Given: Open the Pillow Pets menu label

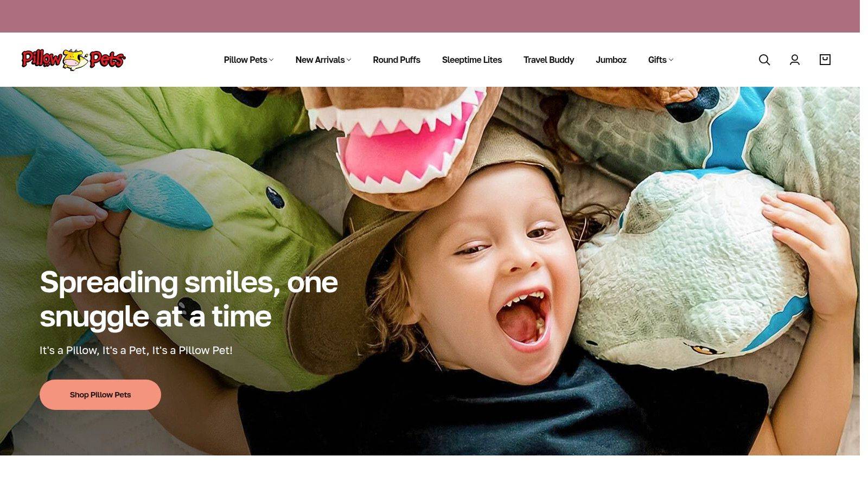Looking at the screenshot, I should coord(245,60).
